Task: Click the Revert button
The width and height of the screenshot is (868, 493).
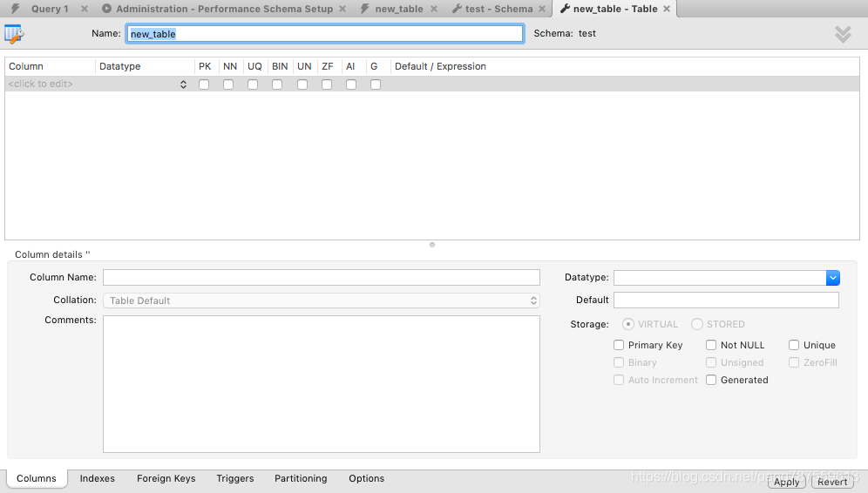Action: [832, 482]
